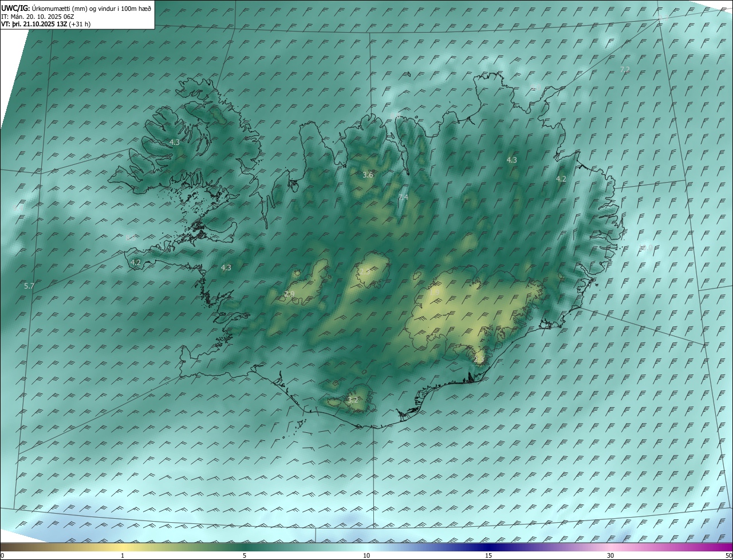Click the '30' label on the colour scale
The width and height of the screenshot is (733, 560).
610,555
